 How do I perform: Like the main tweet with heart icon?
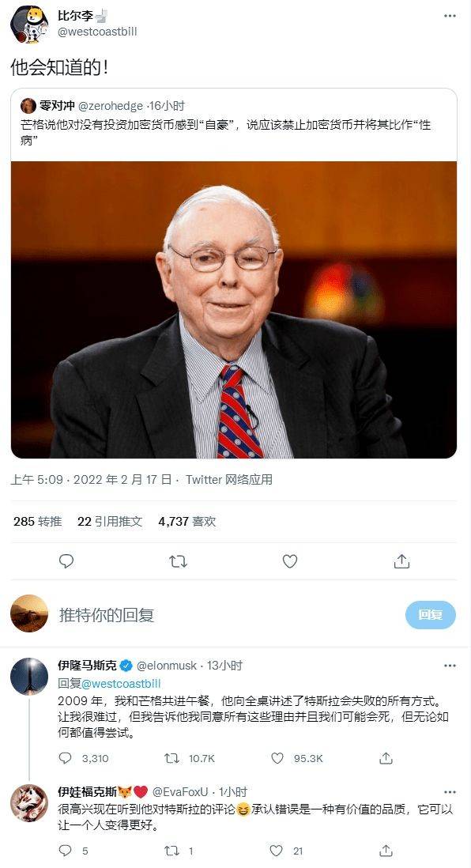290,561
